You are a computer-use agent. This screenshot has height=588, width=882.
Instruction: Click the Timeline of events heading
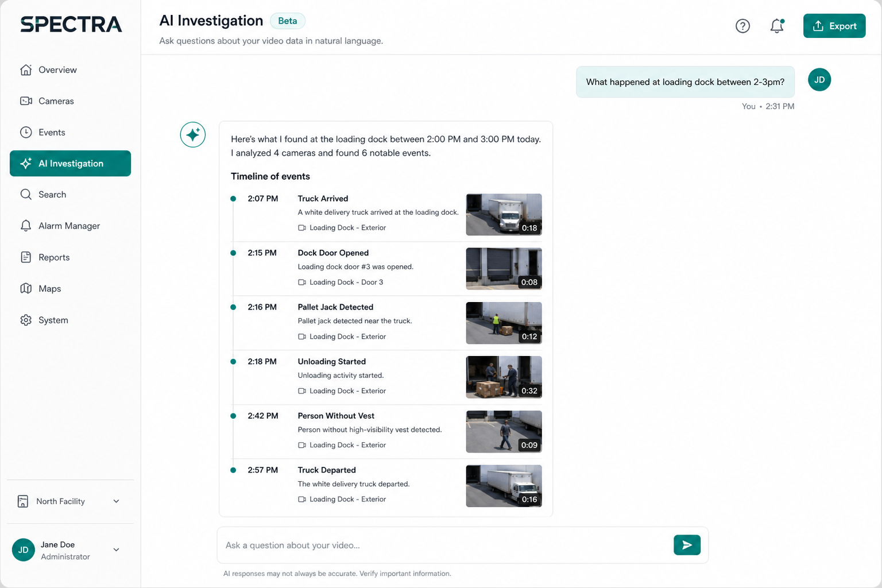(x=270, y=176)
